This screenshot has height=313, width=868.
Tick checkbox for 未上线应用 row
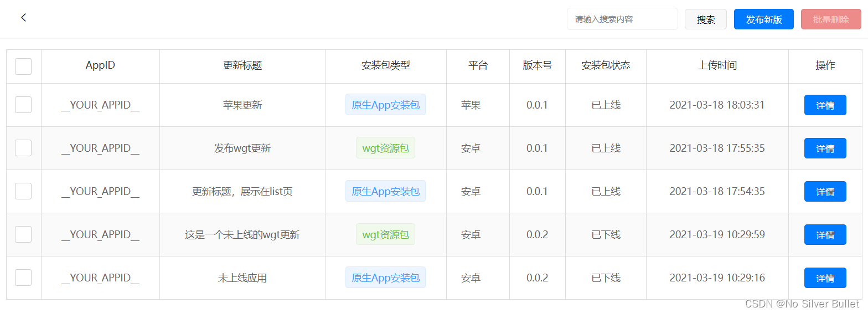[x=23, y=278]
